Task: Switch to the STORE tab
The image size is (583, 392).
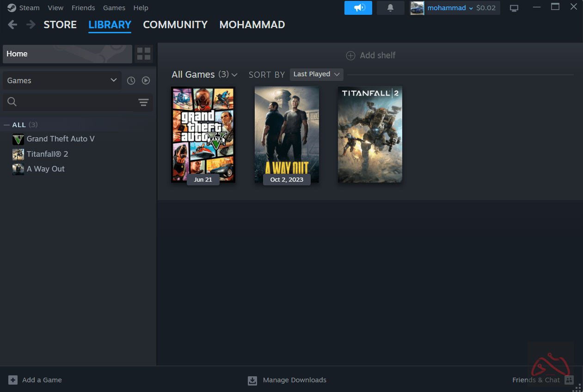Action: pyautogui.click(x=60, y=24)
